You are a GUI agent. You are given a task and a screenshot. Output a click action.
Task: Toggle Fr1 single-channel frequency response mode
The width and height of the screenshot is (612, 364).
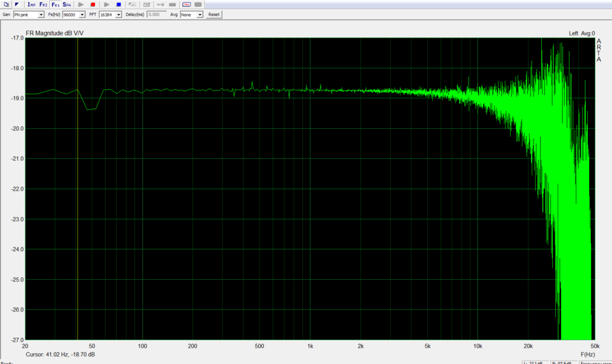(x=55, y=4)
